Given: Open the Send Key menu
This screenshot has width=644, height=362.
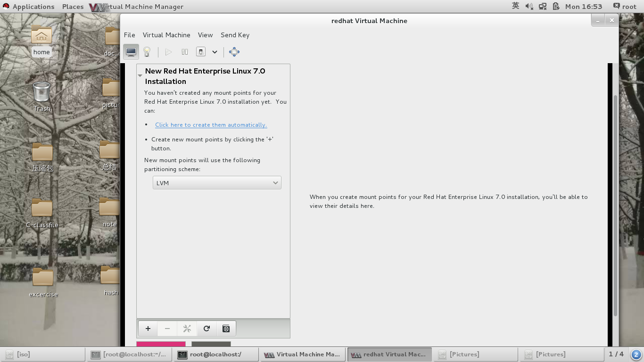Looking at the screenshot, I should [235, 35].
